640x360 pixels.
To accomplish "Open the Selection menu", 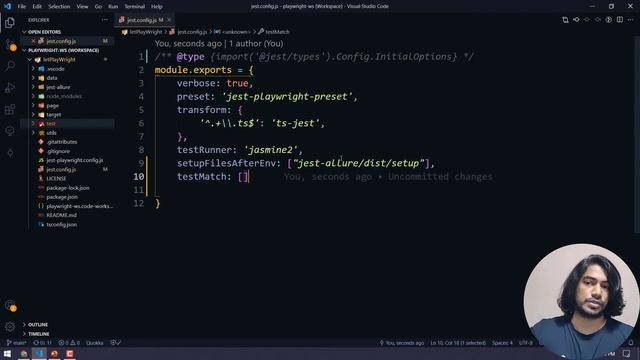I will (x=59, y=7).
